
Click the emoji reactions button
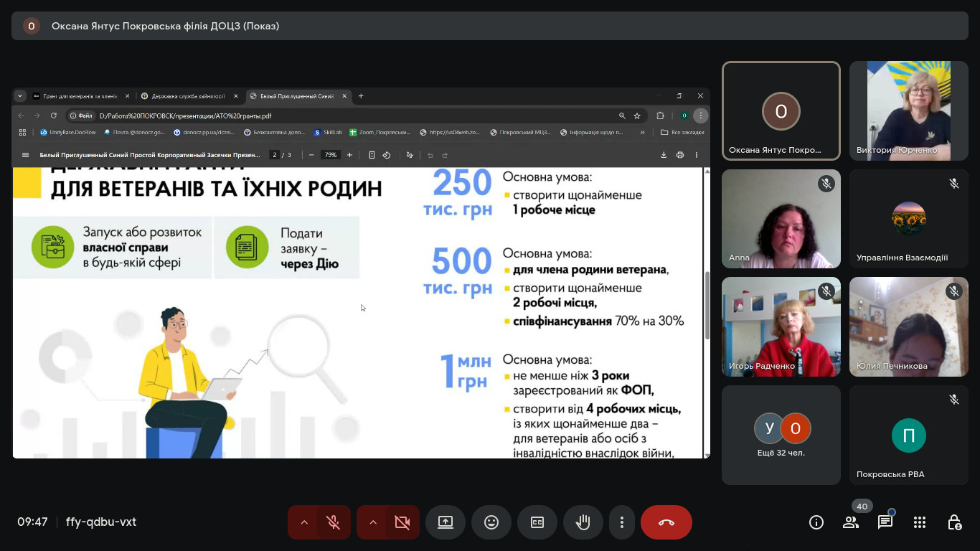(491, 522)
